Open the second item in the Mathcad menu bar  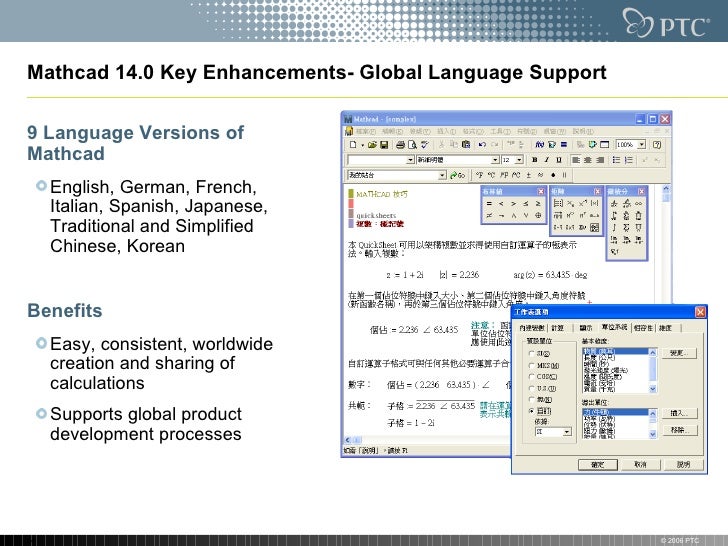click(x=392, y=132)
